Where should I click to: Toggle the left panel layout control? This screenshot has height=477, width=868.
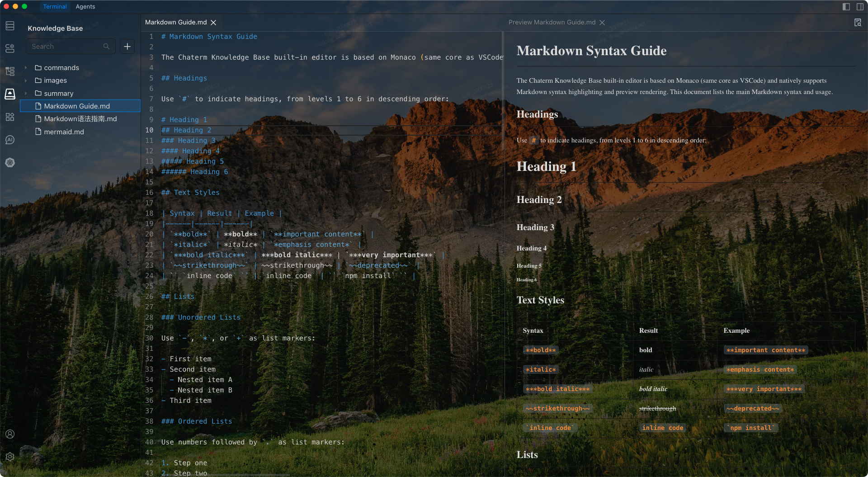click(x=846, y=7)
